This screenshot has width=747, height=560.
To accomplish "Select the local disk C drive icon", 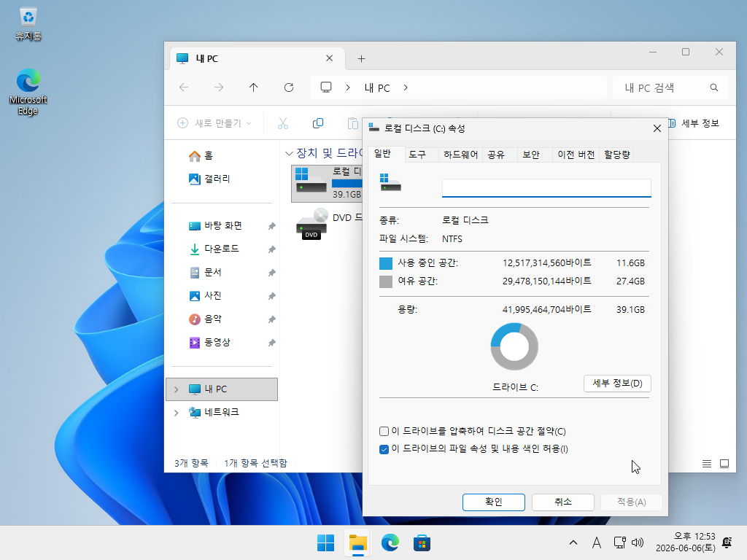I will [x=311, y=182].
